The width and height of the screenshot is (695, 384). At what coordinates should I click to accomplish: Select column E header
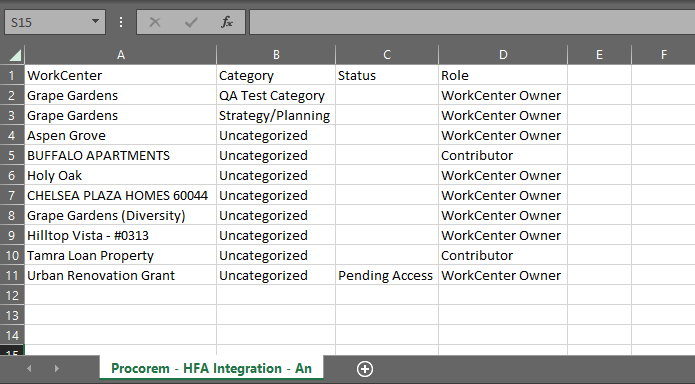[599, 55]
